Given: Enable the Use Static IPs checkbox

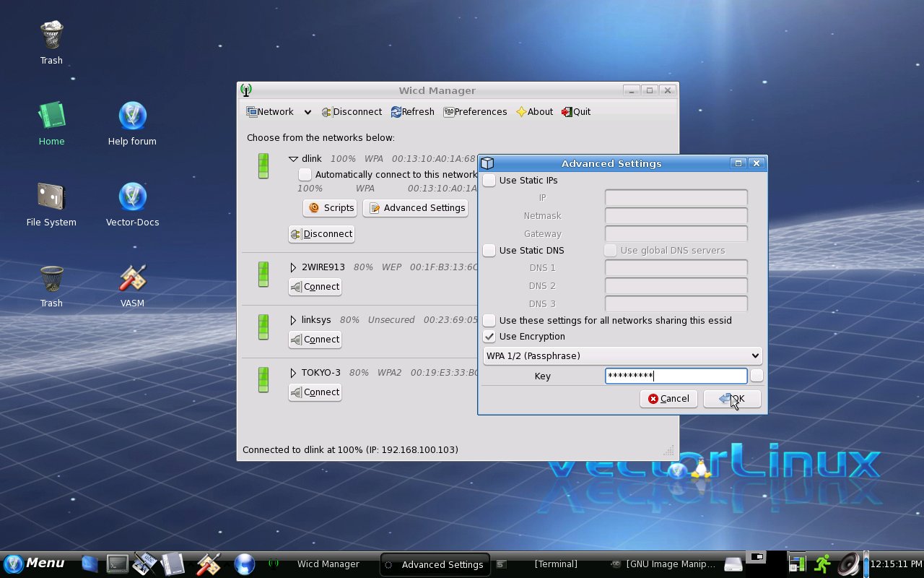Looking at the screenshot, I should 489,181.
